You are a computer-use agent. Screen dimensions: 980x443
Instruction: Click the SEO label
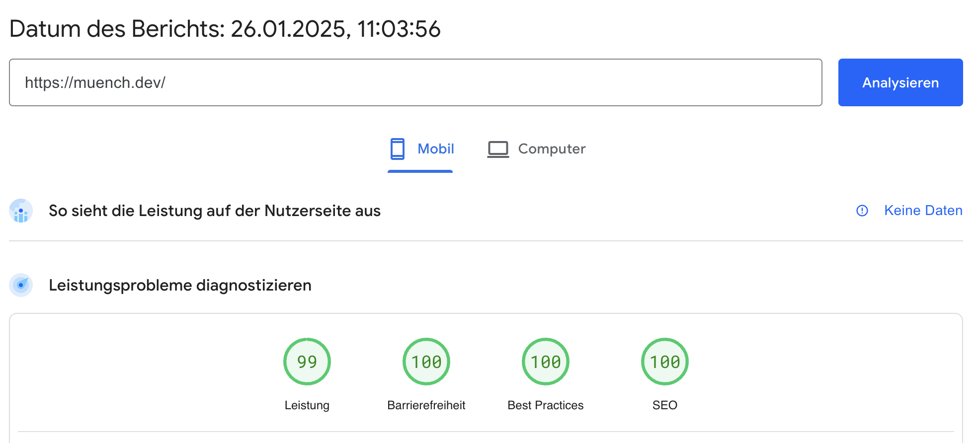(665, 405)
